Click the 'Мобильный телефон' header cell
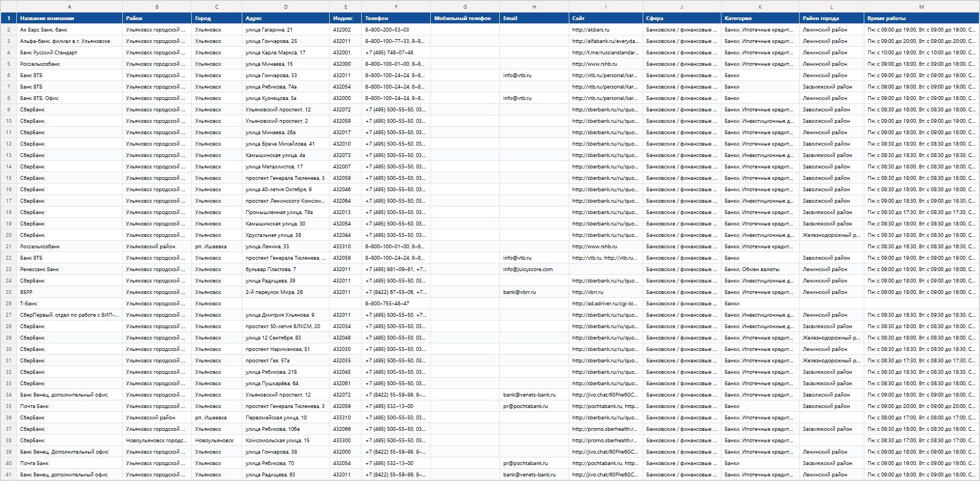The width and height of the screenshot is (980, 490). (x=465, y=18)
